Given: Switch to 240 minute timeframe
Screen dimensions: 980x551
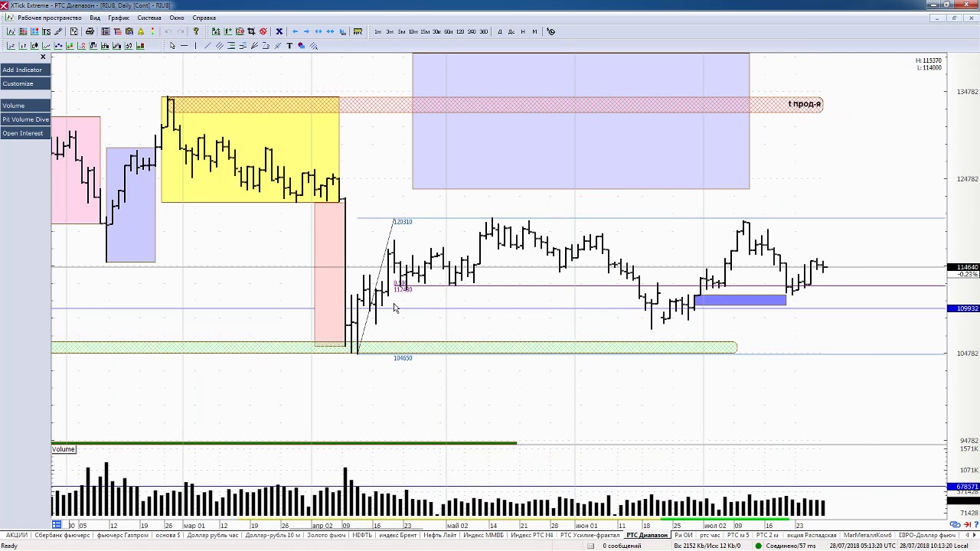Looking at the screenshot, I should pyautogui.click(x=472, y=31).
